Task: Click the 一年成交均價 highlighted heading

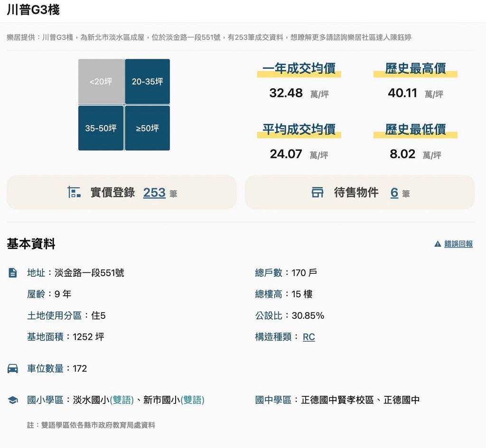Action: 299,68
